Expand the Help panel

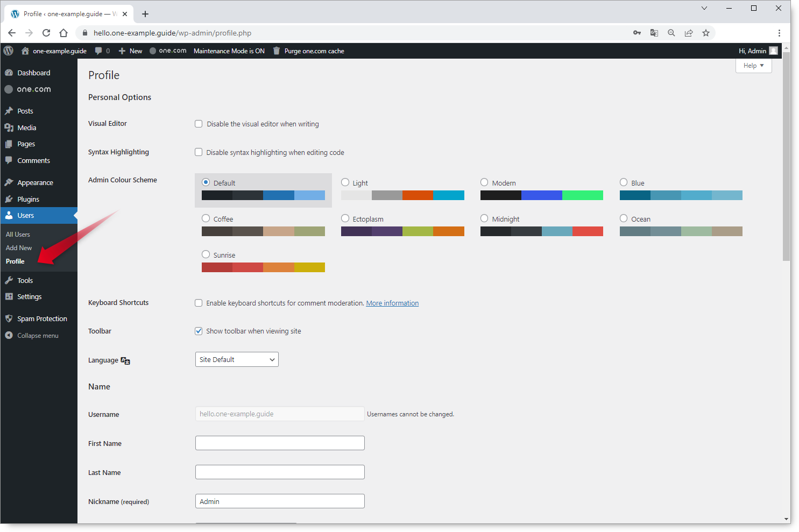753,65
